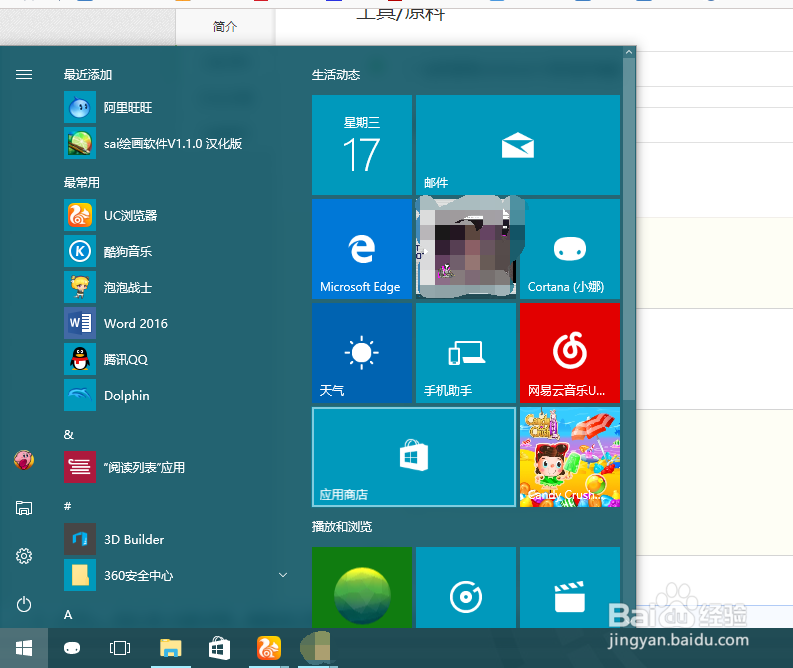The height and width of the screenshot is (668, 793).
Task: Open Settings gear in Start sidebar
Action: point(24,556)
